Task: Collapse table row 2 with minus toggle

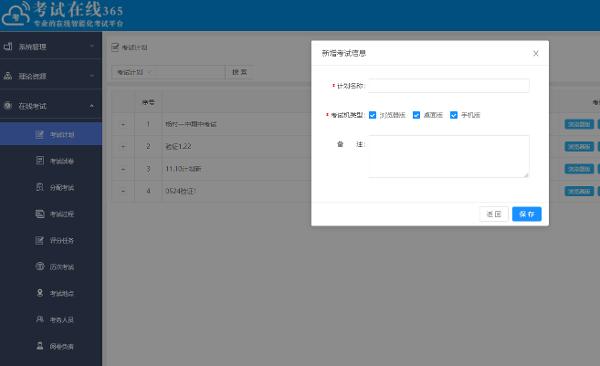Action: [123, 146]
